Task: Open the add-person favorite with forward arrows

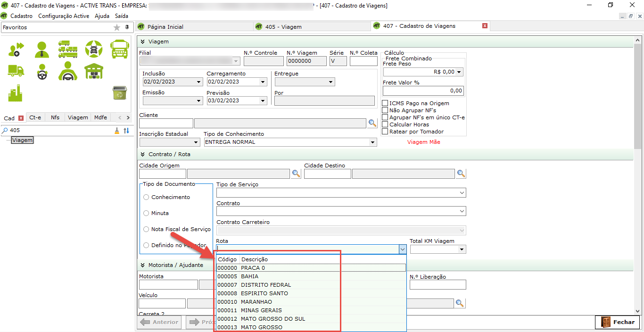Action: (16, 49)
